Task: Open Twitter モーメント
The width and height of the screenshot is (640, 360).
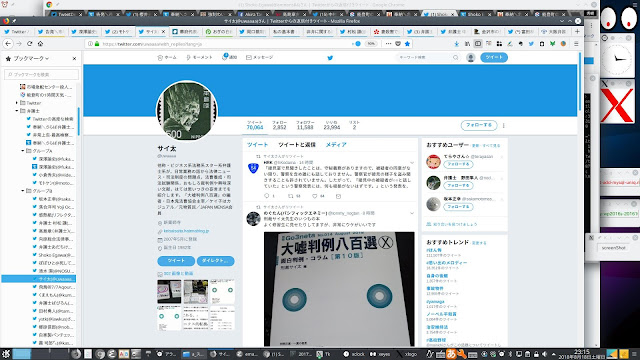Action: click(199, 58)
